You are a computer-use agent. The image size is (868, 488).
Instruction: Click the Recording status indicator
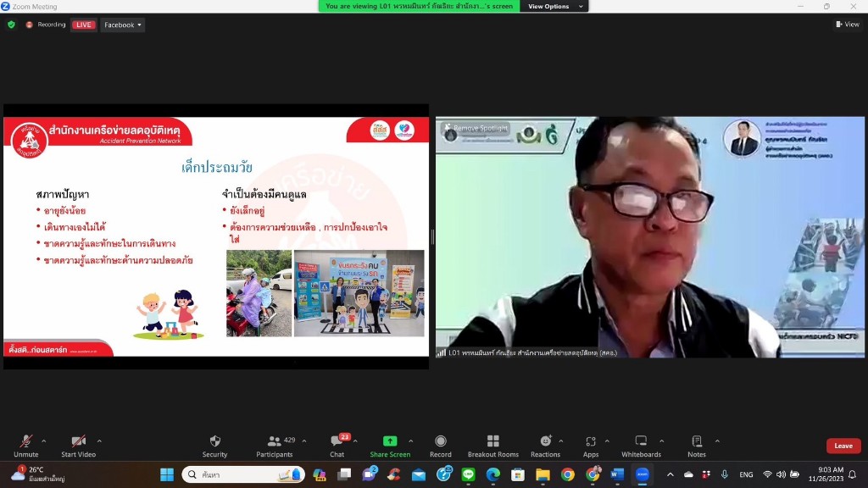pos(46,25)
